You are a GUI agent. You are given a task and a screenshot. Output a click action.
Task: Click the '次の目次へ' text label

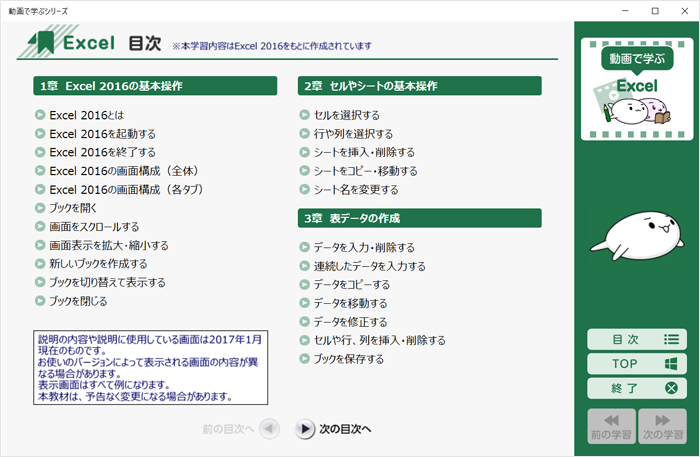[x=345, y=429]
